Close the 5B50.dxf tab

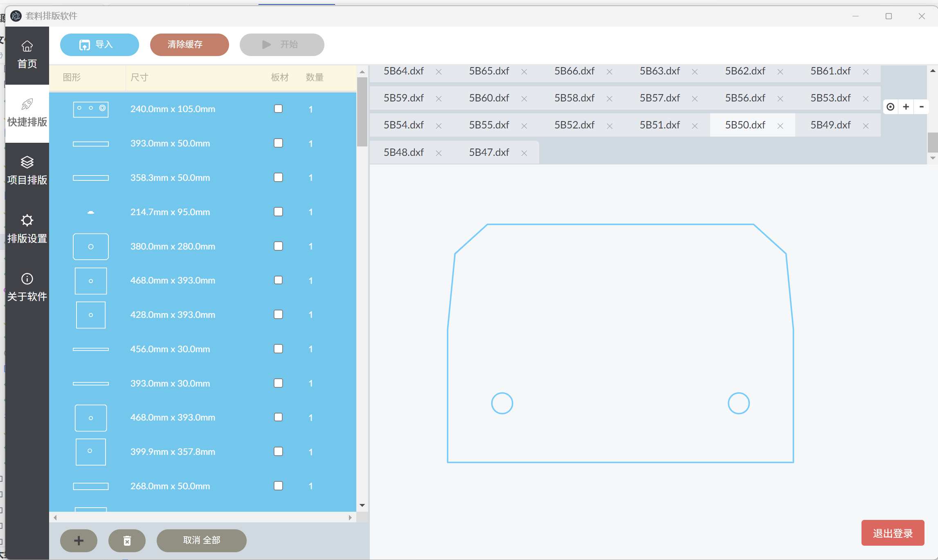(x=780, y=126)
